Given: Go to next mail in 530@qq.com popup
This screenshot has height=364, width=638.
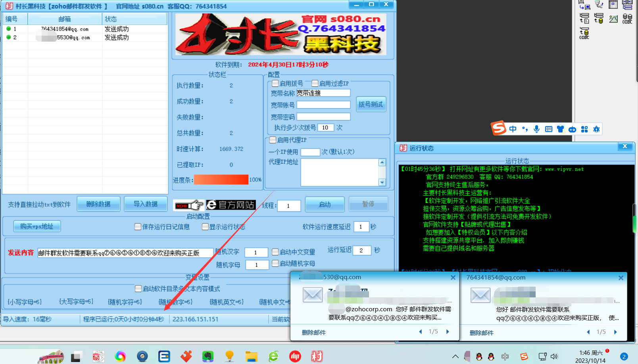Looking at the screenshot, I should click(x=448, y=332).
